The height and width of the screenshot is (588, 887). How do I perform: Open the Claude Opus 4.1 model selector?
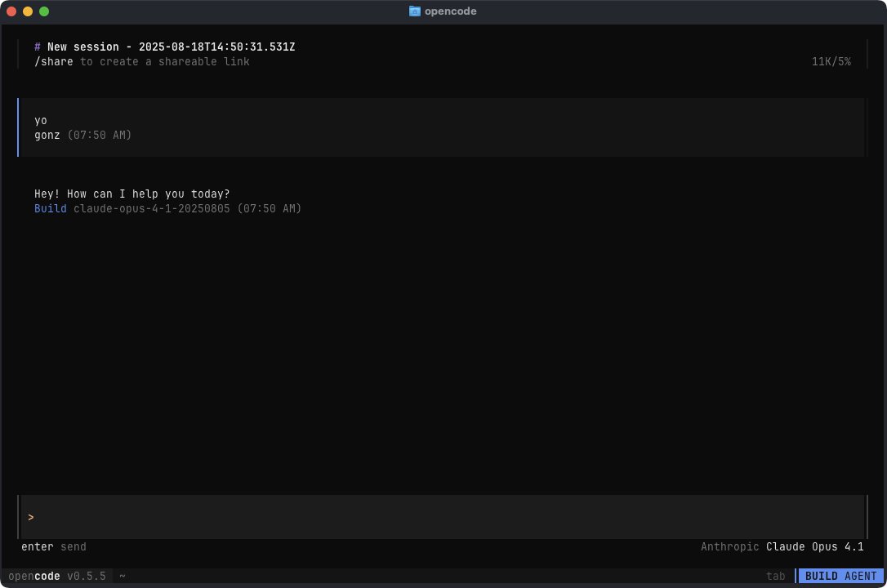click(x=815, y=546)
